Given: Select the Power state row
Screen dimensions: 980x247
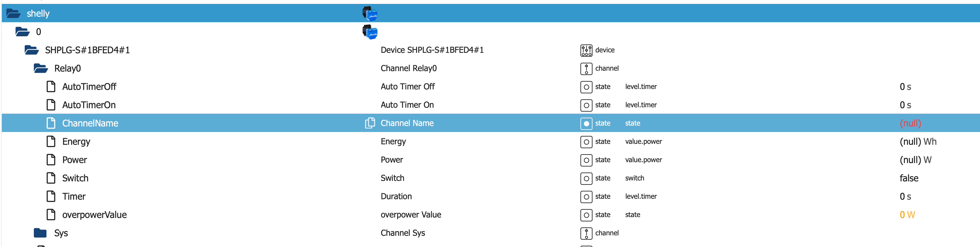Looking at the screenshot, I should point(75,160).
